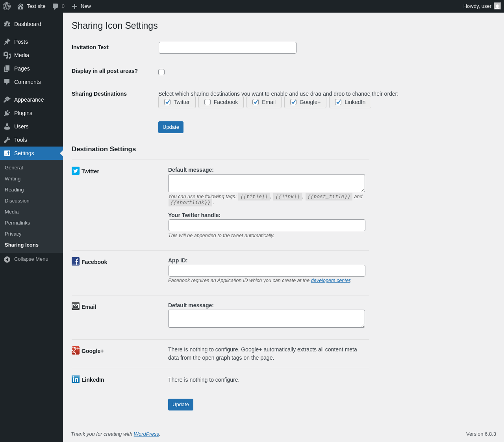Open the Plugins menu
Screen dimensions: 504x442
tap(23, 113)
